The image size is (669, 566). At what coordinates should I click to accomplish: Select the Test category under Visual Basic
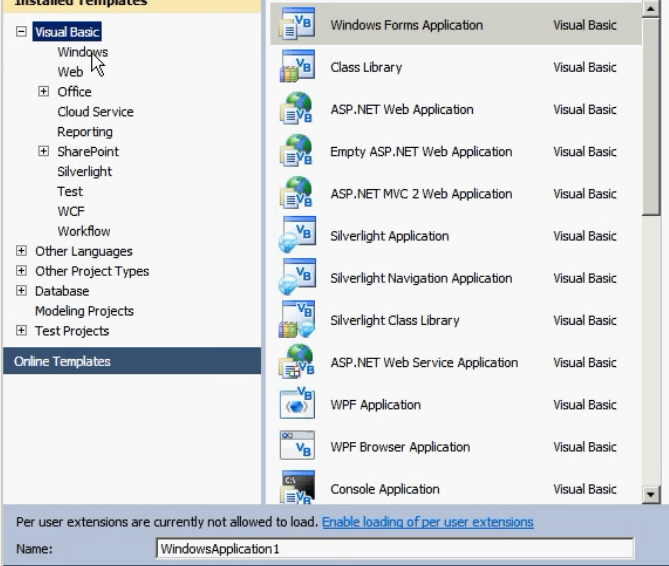pos(70,192)
